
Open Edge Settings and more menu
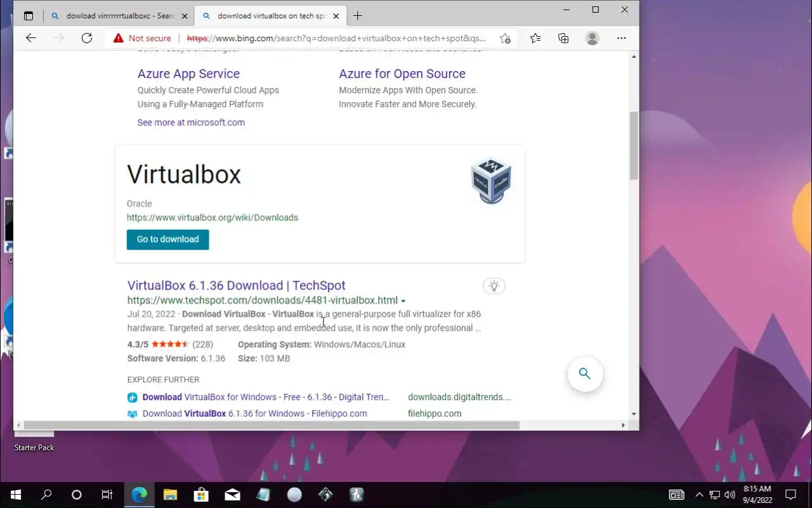(622, 38)
